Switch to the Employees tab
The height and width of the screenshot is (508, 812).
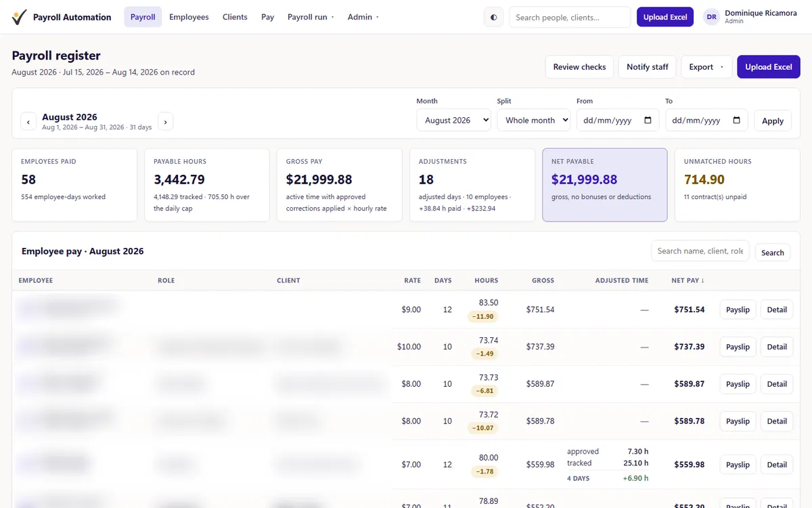189,17
